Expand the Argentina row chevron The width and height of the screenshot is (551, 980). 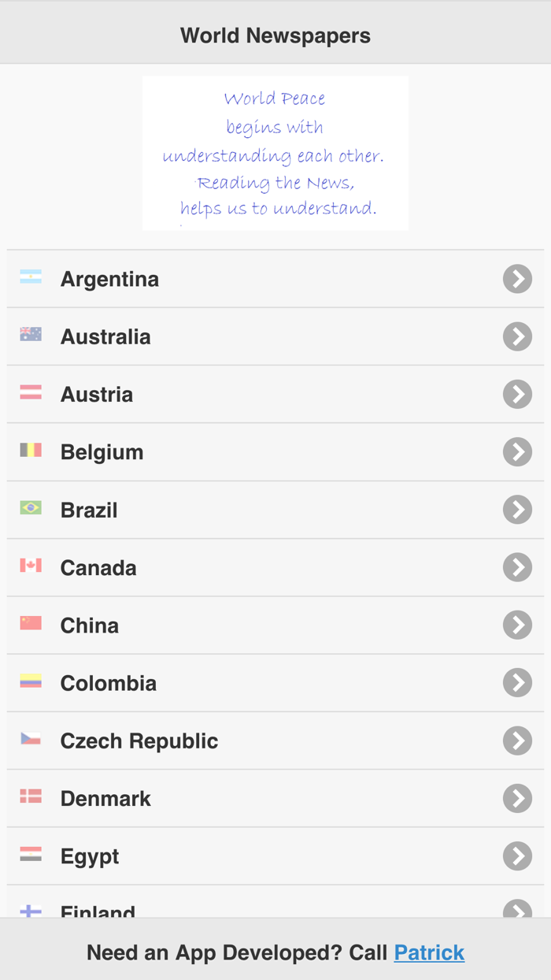click(x=517, y=278)
